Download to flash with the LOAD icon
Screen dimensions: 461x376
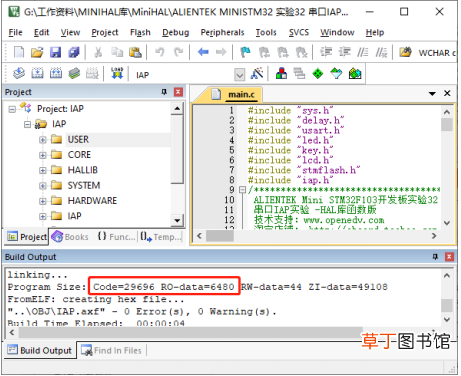coord(117,73)
